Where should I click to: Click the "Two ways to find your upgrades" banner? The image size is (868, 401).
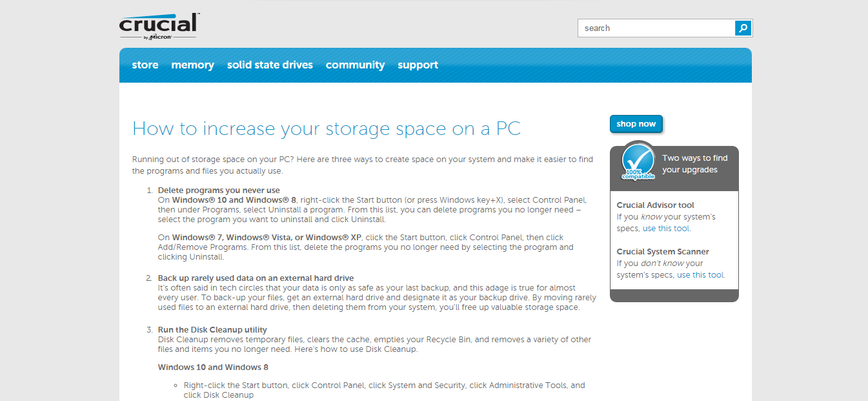pos(694,164)
